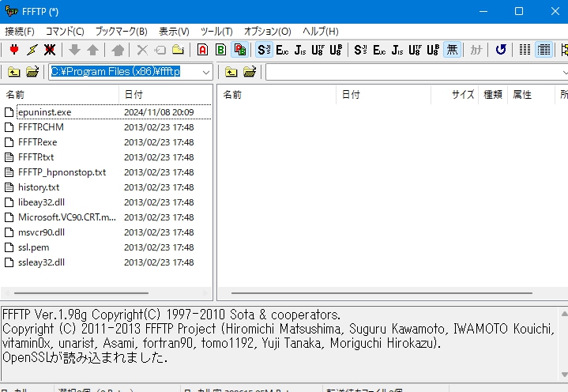Select EUC icon right of highlighted SJIS

tap(282, 50)
